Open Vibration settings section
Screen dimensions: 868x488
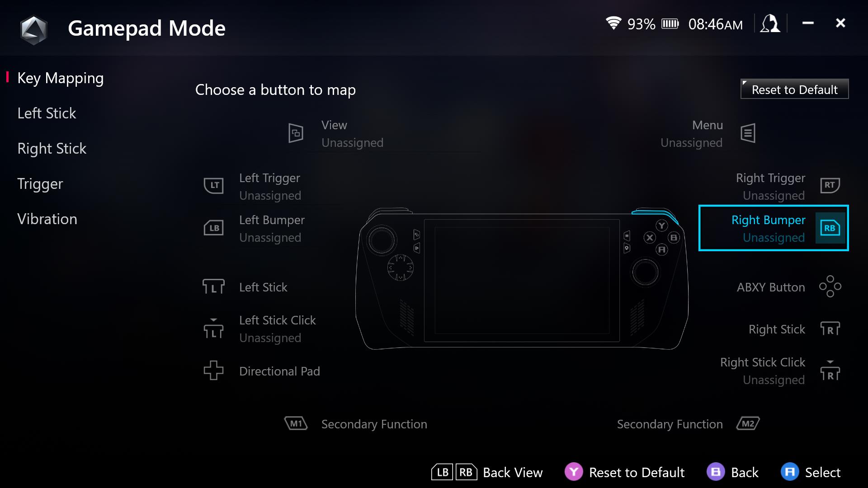[x=47, y=219]
